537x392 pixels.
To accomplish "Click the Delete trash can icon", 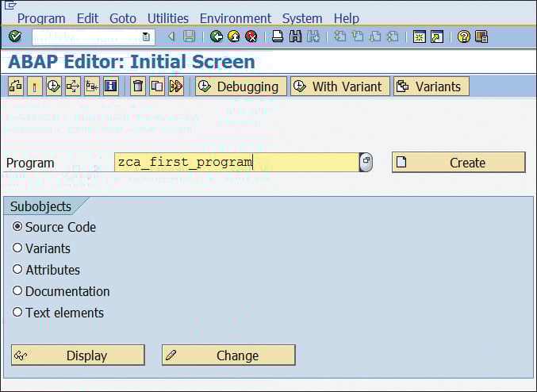I will (138, 86).
